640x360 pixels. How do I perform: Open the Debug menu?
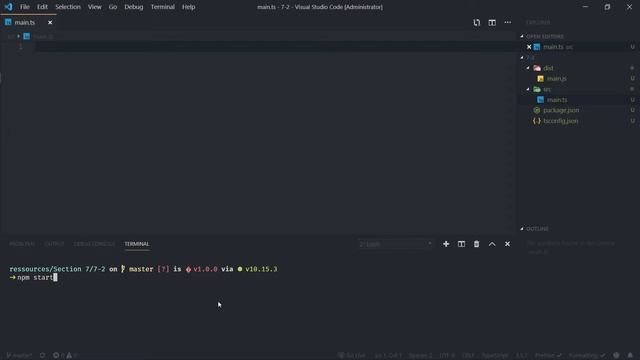(x=133, y=7)
